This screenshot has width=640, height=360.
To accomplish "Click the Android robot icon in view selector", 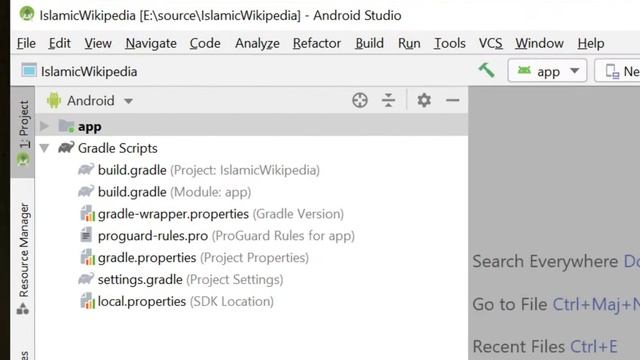I will [x=54, y=100].
